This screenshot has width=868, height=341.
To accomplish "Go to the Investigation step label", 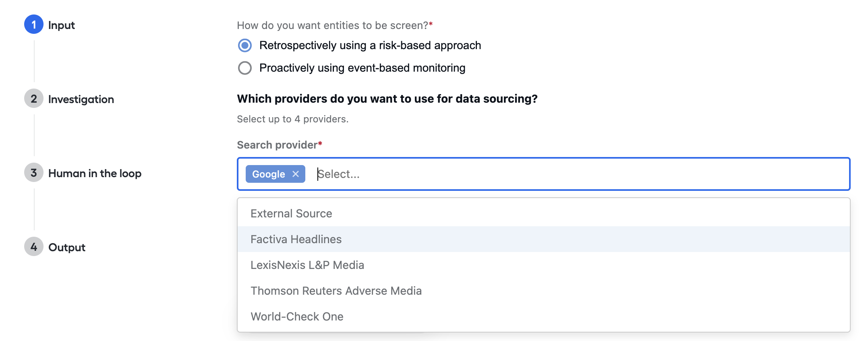I will tap(81, 99).
